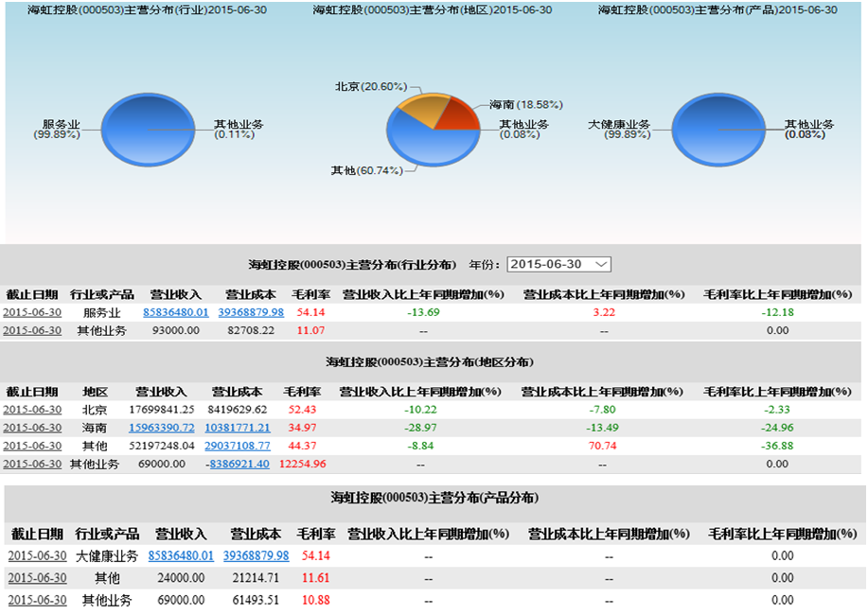
Task: Click date link in industry table's 其他业务 row
Action: [x=32, y=330]
